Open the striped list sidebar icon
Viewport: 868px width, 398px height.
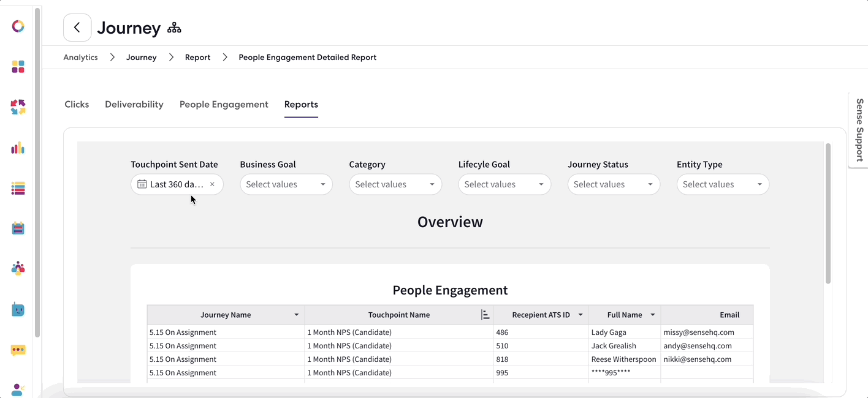point(18,188)
